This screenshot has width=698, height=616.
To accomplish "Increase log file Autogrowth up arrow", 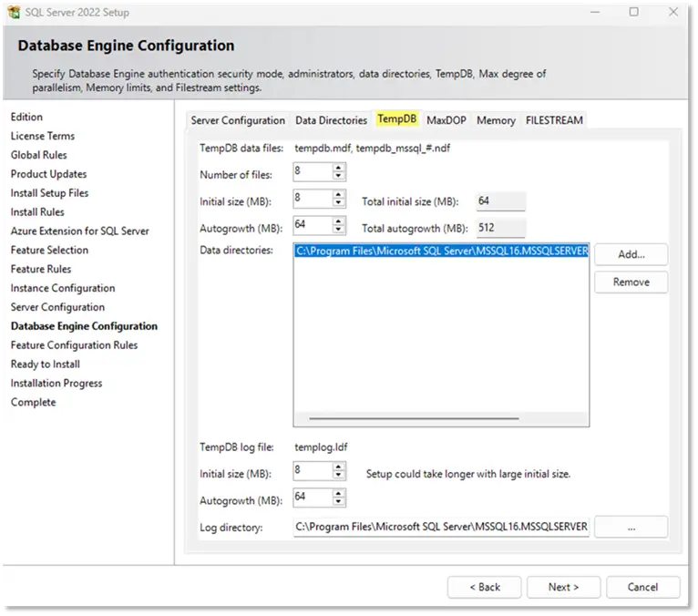I will pyautogui.click(x=338, y=494).
